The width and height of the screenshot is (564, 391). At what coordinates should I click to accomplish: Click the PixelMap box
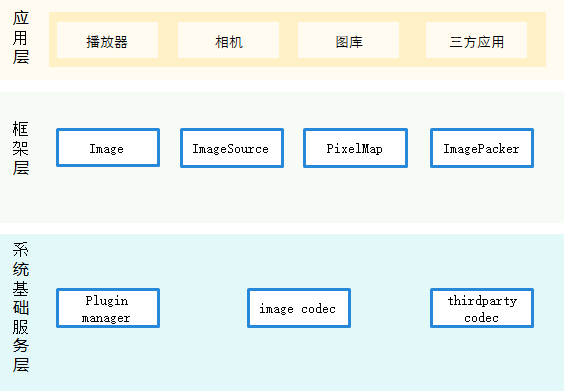click(355, 148)
